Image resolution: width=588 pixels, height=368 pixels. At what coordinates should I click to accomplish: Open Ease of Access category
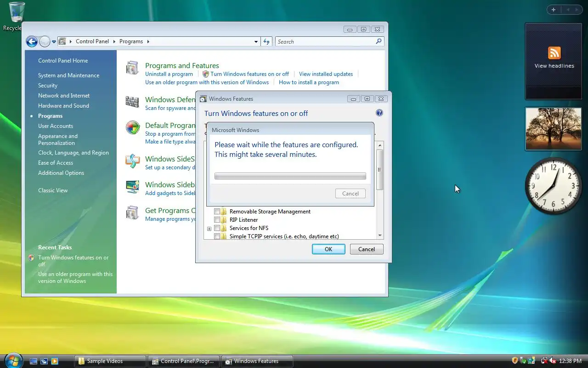tap(56, 163)
